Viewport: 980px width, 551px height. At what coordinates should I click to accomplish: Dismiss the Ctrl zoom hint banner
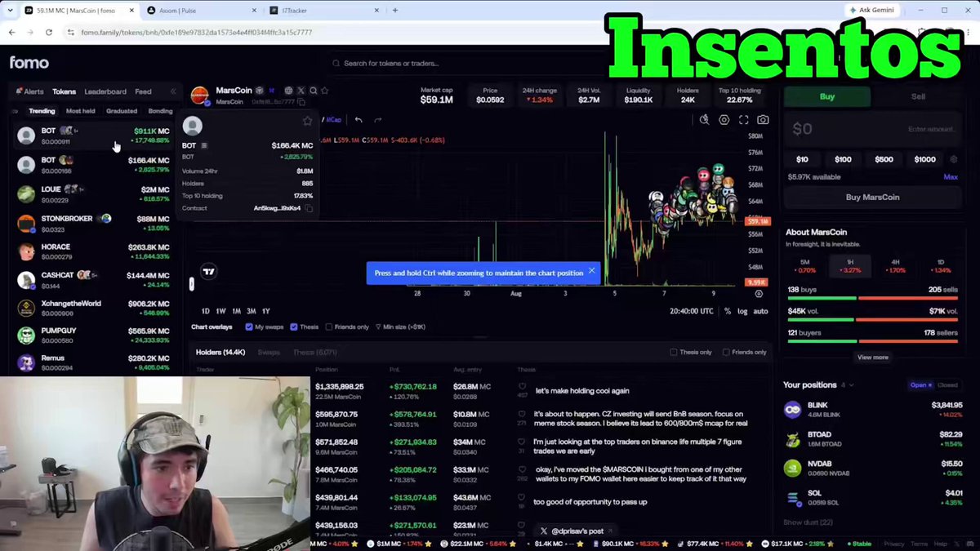[591, 271]
